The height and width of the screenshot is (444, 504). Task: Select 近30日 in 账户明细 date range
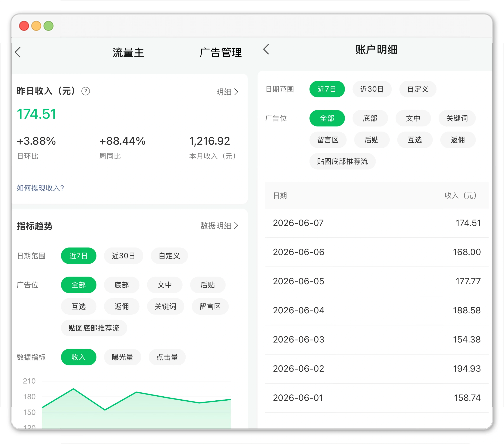coord(372,89)
